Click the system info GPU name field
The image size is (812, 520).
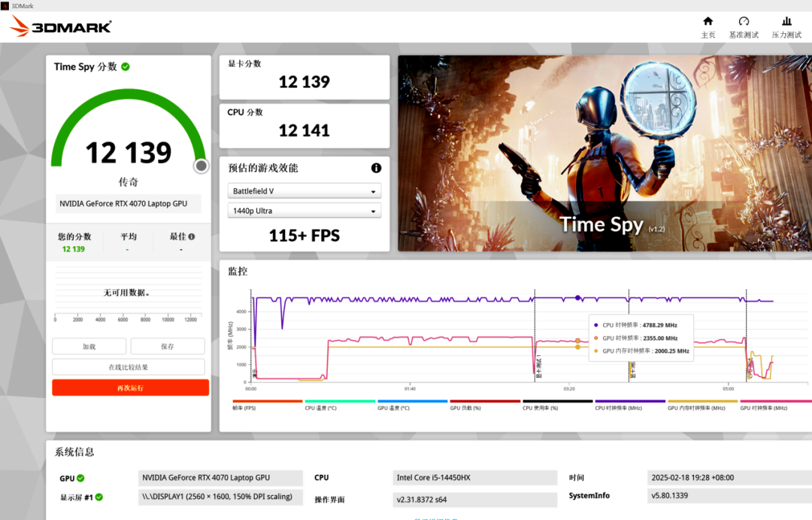pos(220,478)
